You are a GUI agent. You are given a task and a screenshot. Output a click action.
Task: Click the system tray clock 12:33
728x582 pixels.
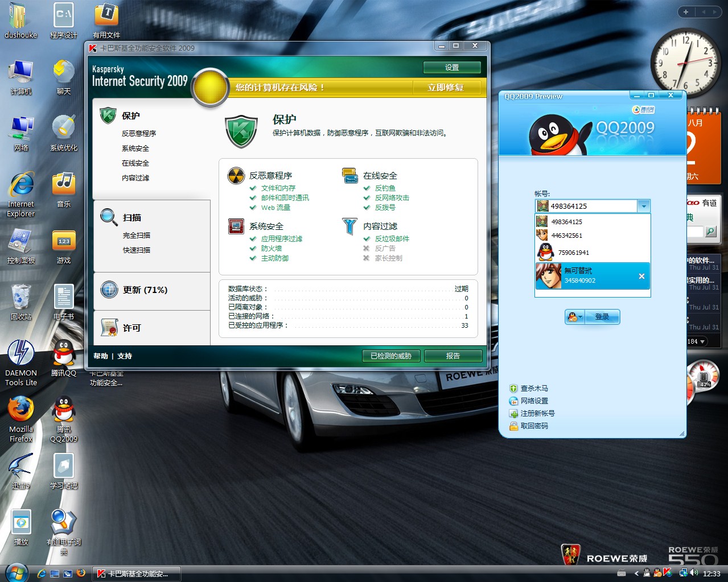(x=711, y=573)
